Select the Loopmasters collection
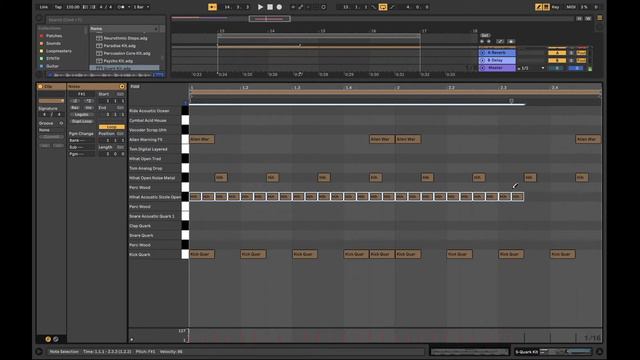The width and height of the screenshot is (640, 360). 59,51
